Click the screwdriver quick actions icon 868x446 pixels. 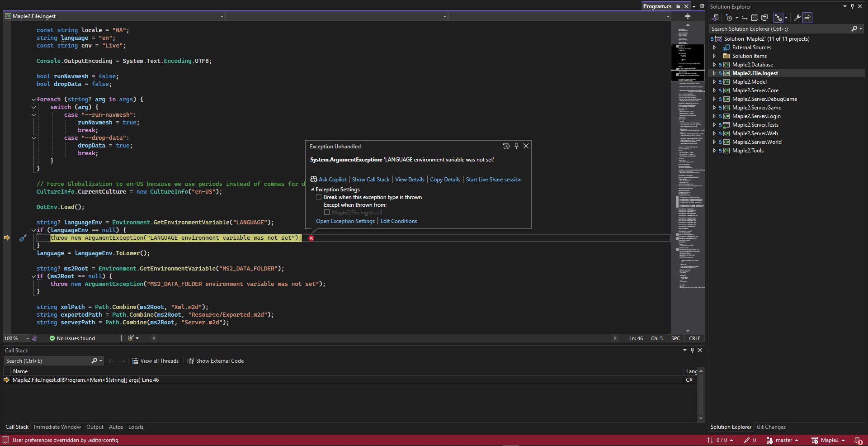click(23, 238)
